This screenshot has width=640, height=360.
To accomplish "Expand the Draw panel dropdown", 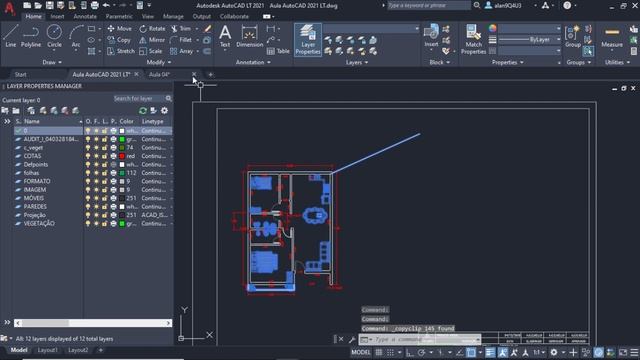I will click(x=52, y=62).
